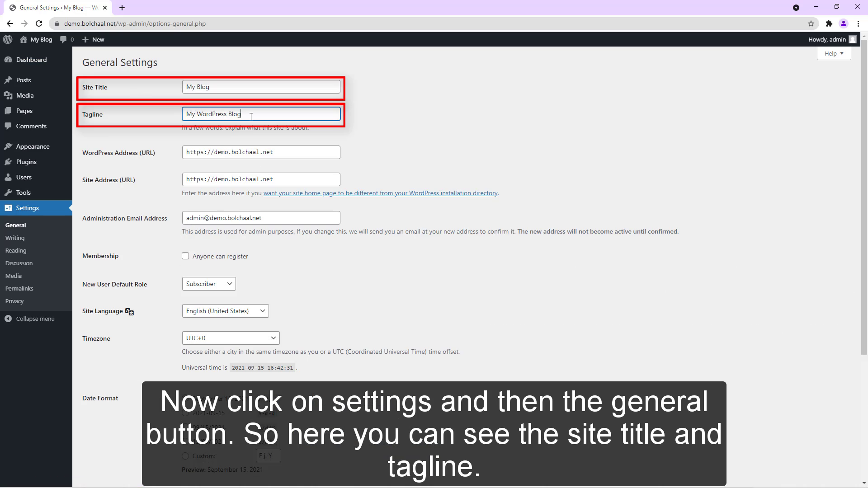868x488 pixels.
Task: Open Plugins plug icon
Action: click(x=8, y=162)
